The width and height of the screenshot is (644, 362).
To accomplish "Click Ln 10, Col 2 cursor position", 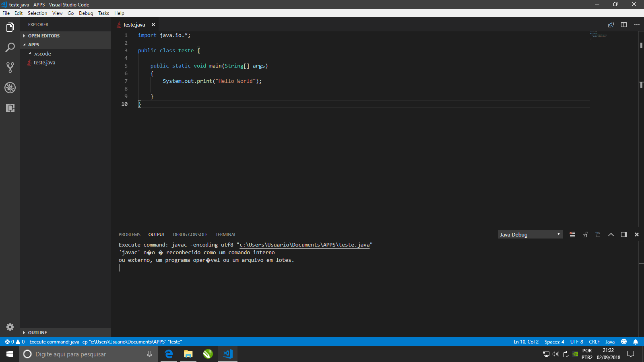I will (x=526, y=342).
